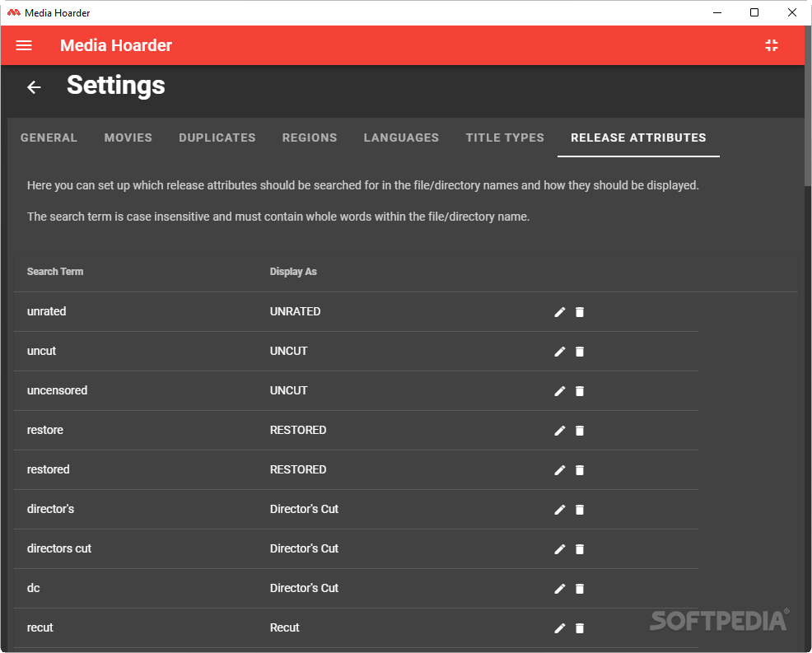Switch to the GENERAL tab
Image resolution: width=812 pixels, height=653 pixels.
click(49, 138)
